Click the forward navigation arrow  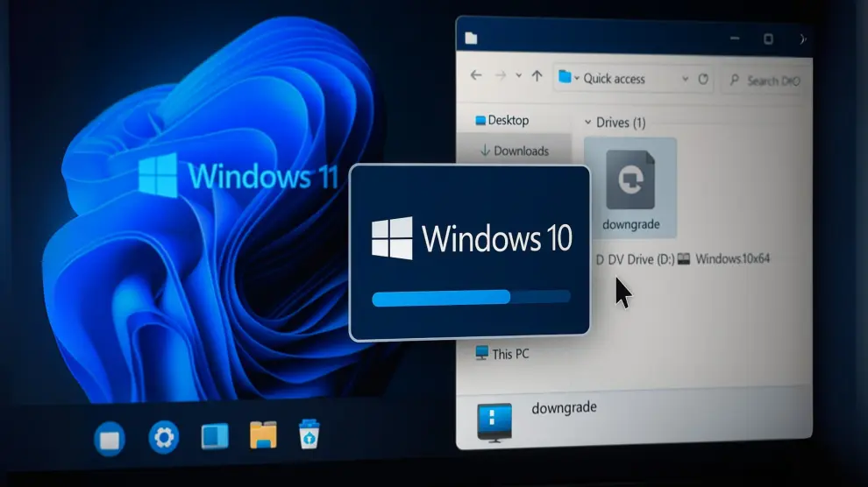(x=500, y=76)
